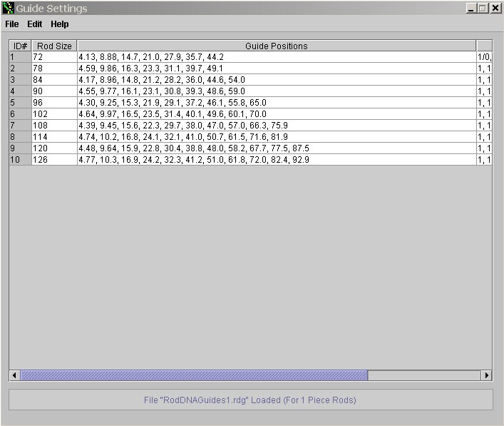The image size is (504, 426).
Task: Open the Edit menu
Action: pyautogui.click(x=35, y=24)
